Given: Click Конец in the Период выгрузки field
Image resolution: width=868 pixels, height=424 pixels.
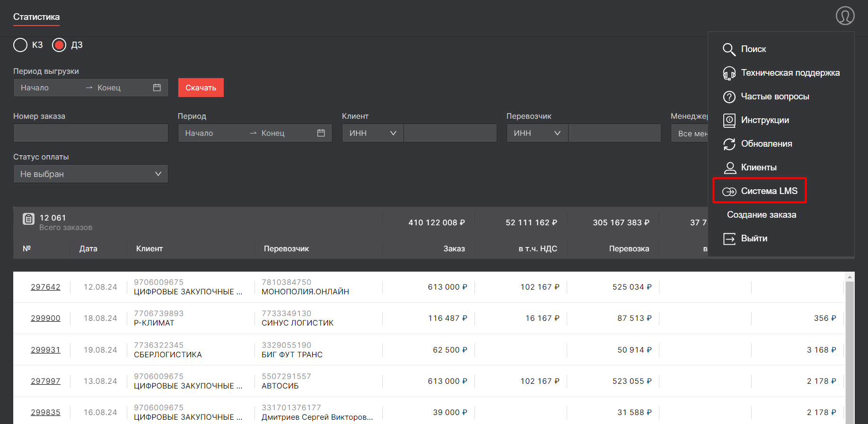Looking at the screenshot, I should 109,88.
